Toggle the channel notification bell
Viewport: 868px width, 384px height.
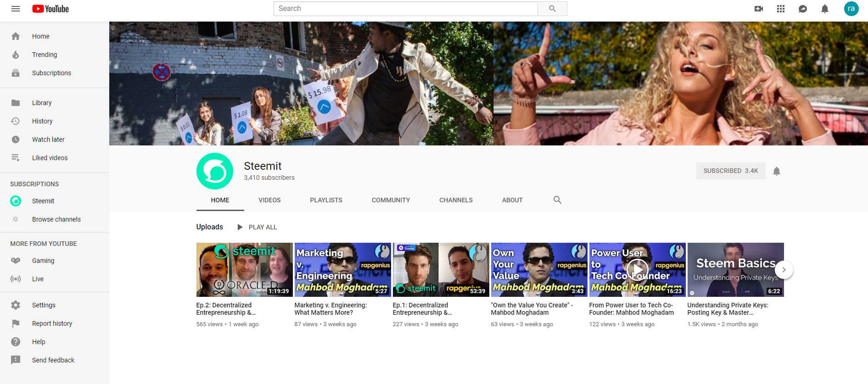(x=777, y=171)
